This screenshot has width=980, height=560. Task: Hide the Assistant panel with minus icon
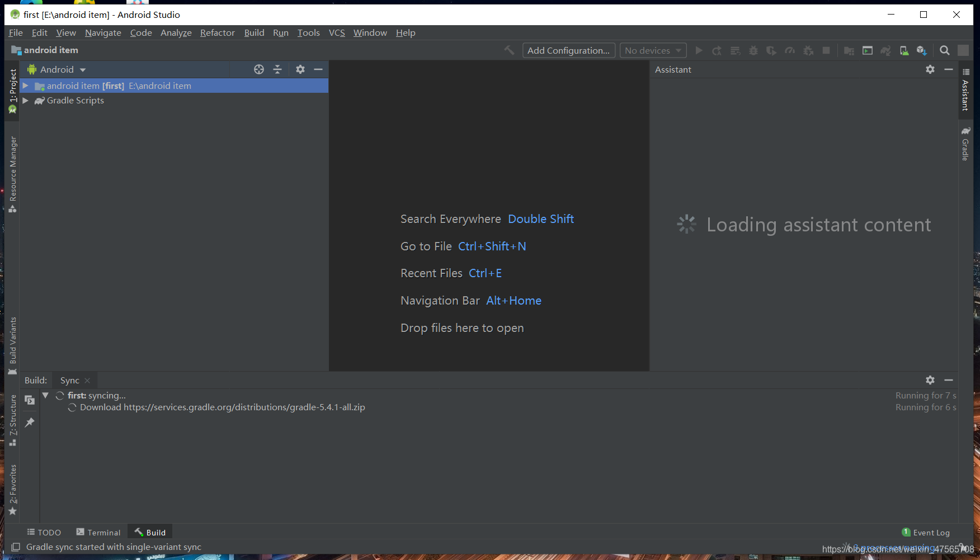click(x=949, y=69)
